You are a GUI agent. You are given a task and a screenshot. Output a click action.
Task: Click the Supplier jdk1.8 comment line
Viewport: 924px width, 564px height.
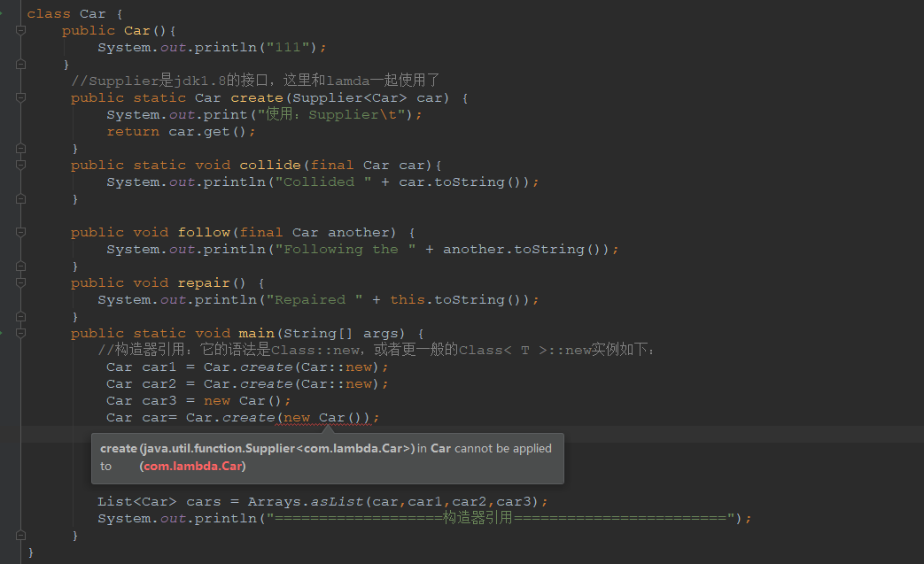point(255,80)
